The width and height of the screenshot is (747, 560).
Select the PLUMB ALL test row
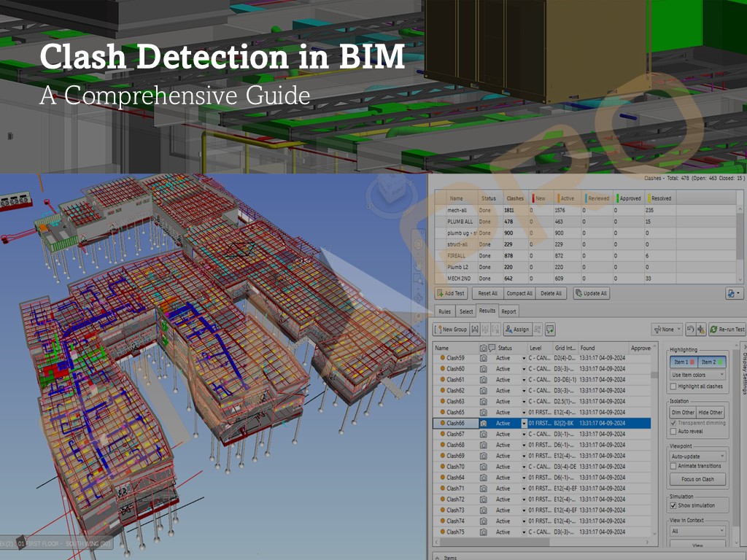tap(460, 221)
